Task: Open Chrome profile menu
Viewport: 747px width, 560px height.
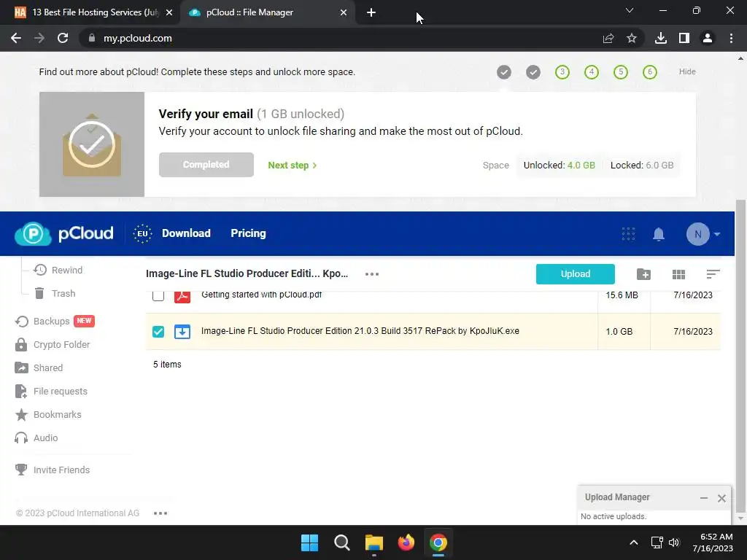Action: (708, 38)
